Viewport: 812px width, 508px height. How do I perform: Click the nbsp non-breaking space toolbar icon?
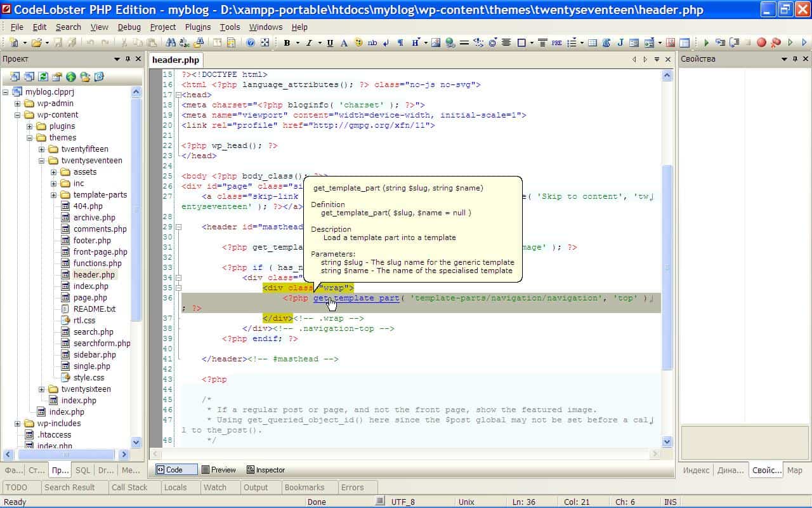tap(372, 43)
